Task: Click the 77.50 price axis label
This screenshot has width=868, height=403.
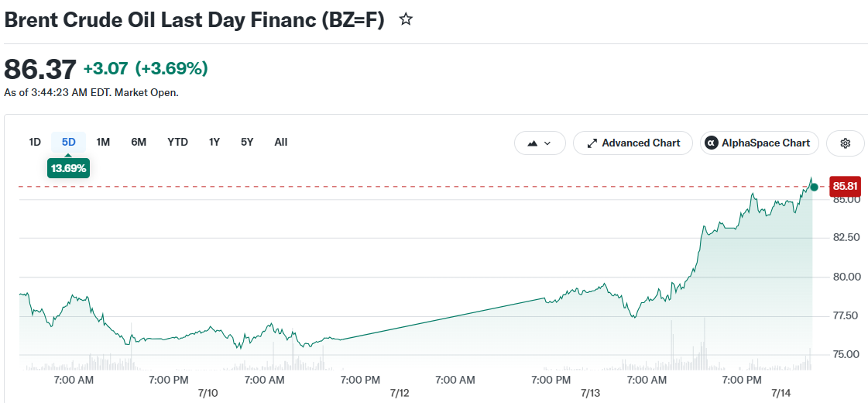Action: pos(846,315)
